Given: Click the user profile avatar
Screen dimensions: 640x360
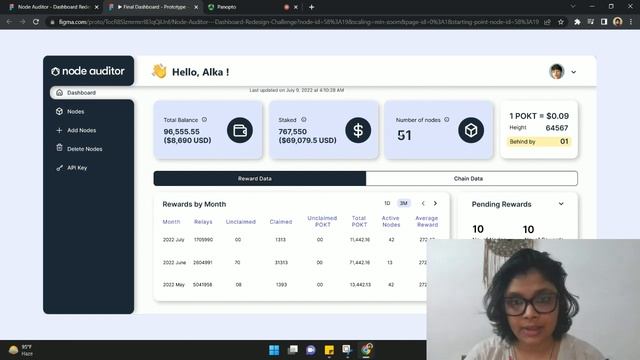Looking at the screenshot, I should 557,71.
